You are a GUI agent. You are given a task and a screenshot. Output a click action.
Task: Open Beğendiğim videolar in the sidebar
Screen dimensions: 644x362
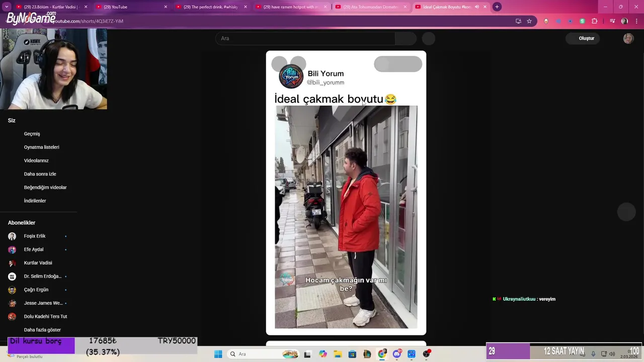point(45,188)
